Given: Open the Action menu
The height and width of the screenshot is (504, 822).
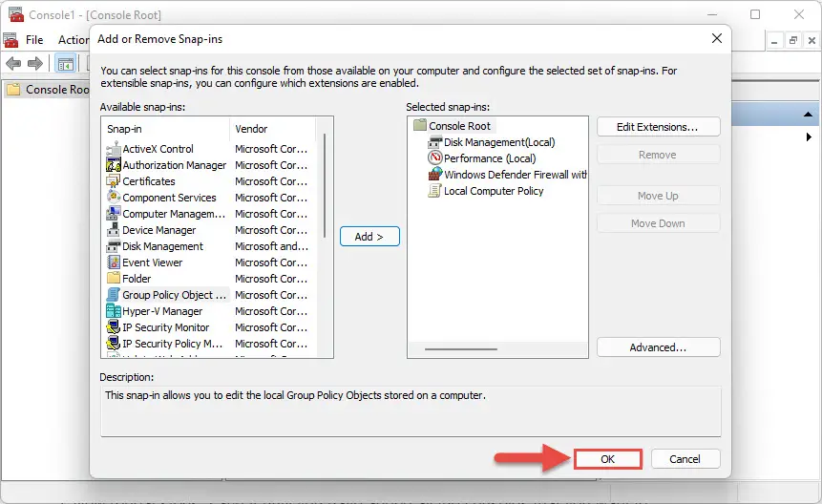Looking at the screenshot, I should point(74,40).
